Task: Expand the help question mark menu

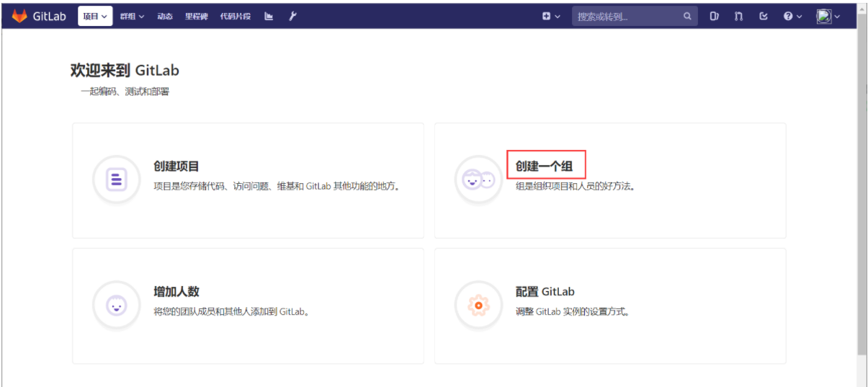Action: click(792, 16)
